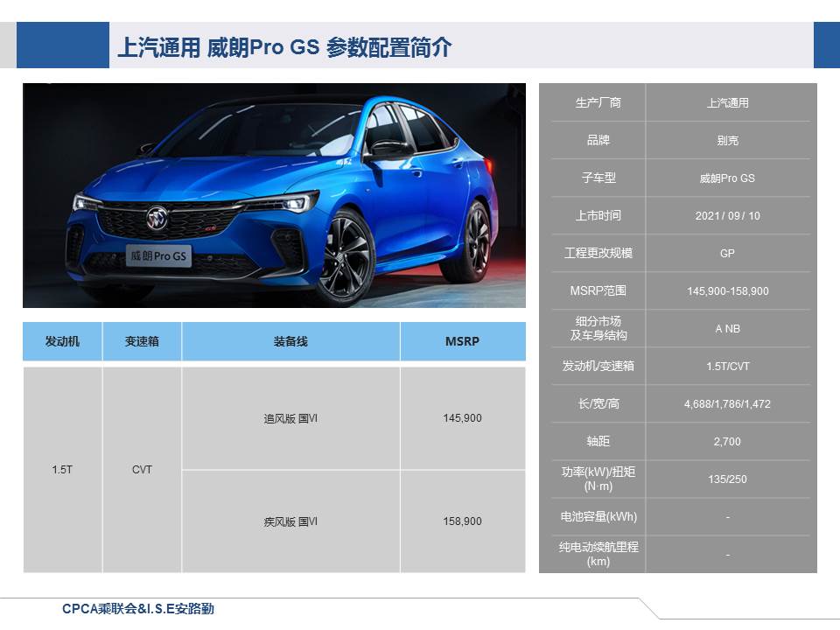Click the footer CPCA乘联会&I.S.E安路勤
840x630 pixels.
[x=138, y=609]
